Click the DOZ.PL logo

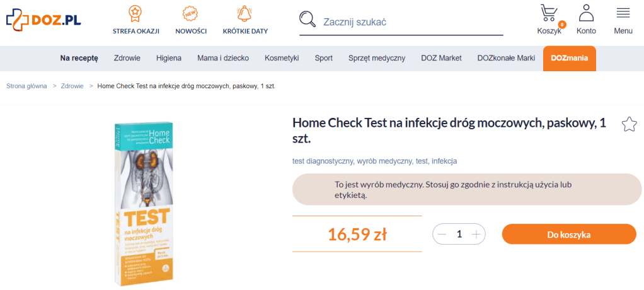point(43,20)
